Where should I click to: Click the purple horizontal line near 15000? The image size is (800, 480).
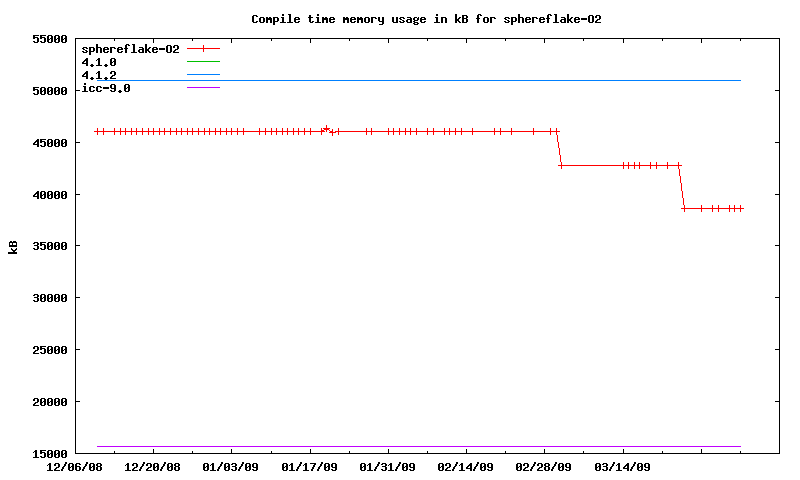(420, 446)
